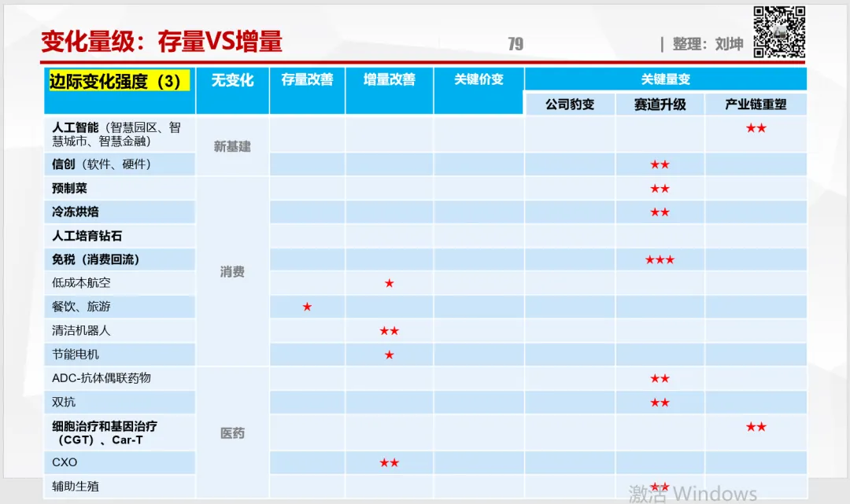The height and width of the screenshot is (504, 850).
Task: Click the 无变化 column header
Action: (x=232, y=80)
